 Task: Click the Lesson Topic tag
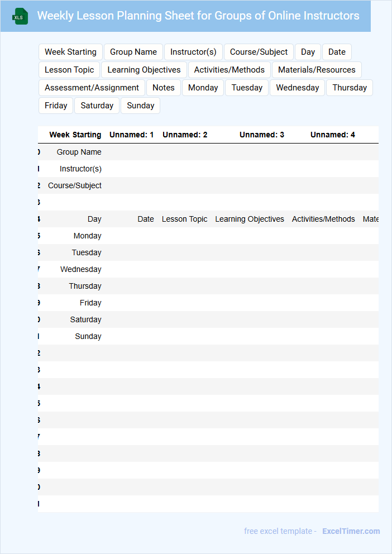[x=69, y=70]
